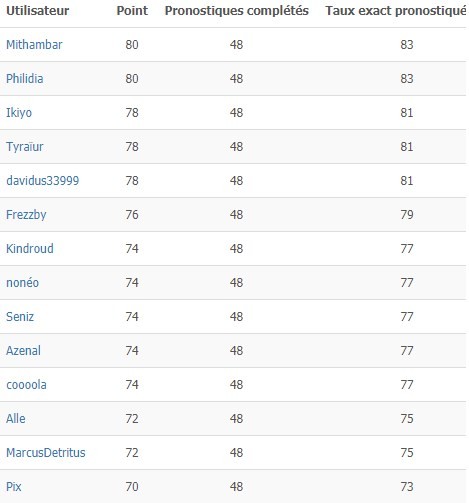
Task: Sort by the Utilisateur column header
Action: point(38,11)
